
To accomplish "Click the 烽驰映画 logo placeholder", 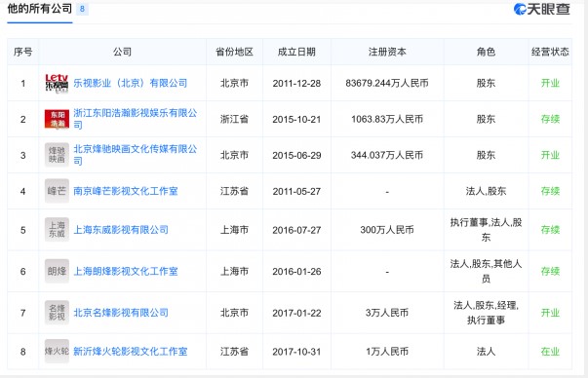I will [57, 155].
